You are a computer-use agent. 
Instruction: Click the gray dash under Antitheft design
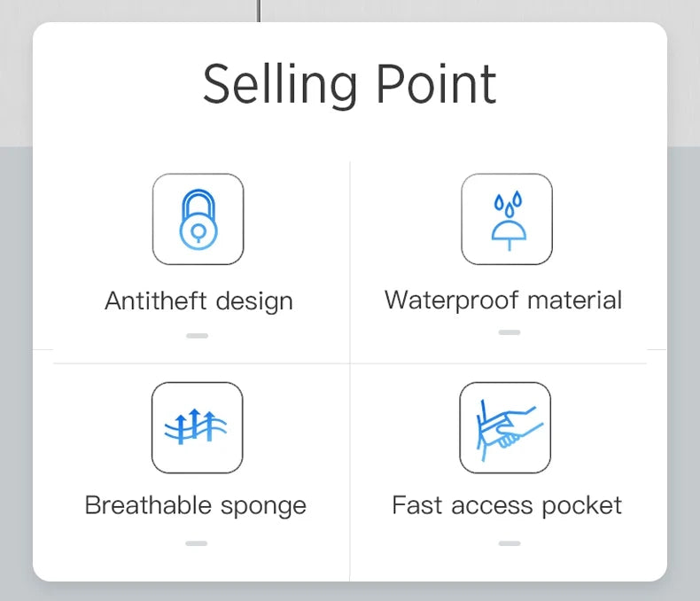pyautogui.click(x=198, y=336)
